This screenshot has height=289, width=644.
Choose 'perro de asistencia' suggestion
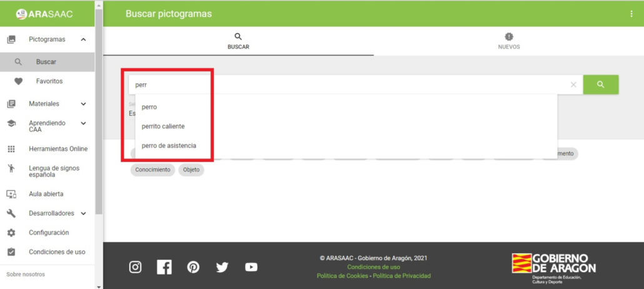click(346, 146)
